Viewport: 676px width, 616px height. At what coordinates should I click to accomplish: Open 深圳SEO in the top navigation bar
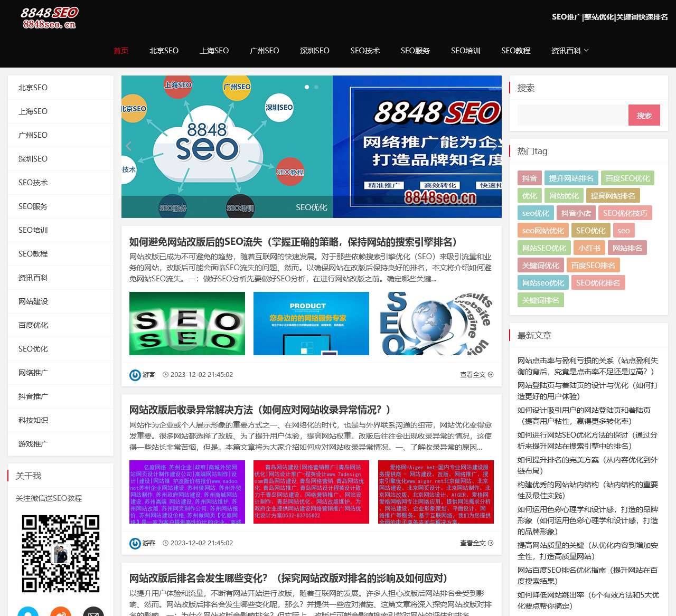315,51
